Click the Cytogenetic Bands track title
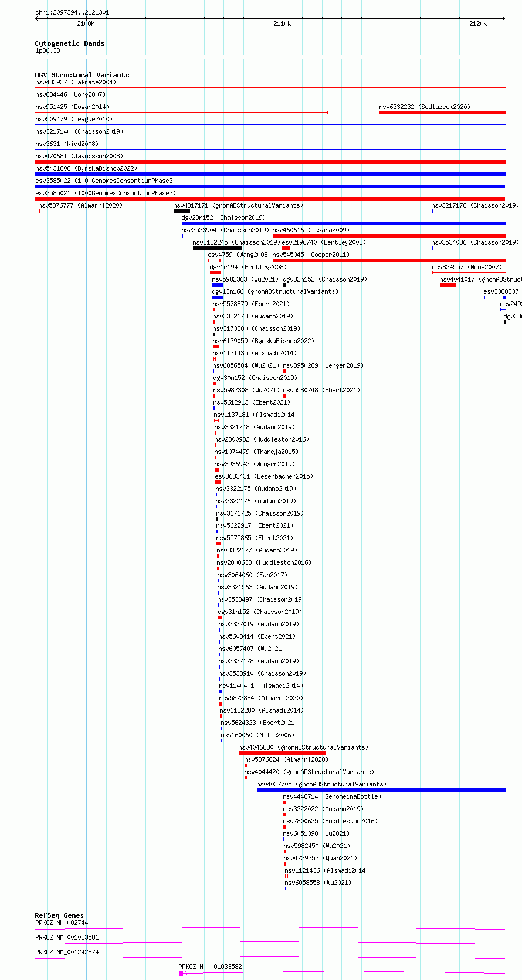The image size is (522, 980). tap(70, 43)
